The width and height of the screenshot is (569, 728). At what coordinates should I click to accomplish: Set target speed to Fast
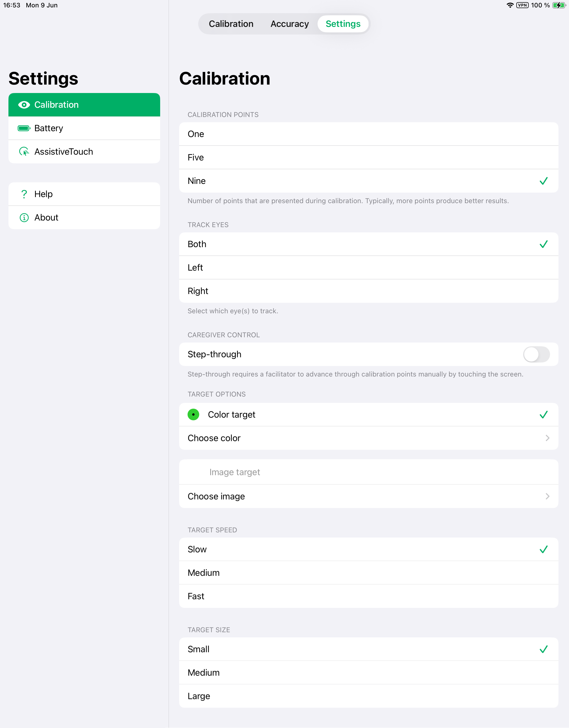coord(368,596)
